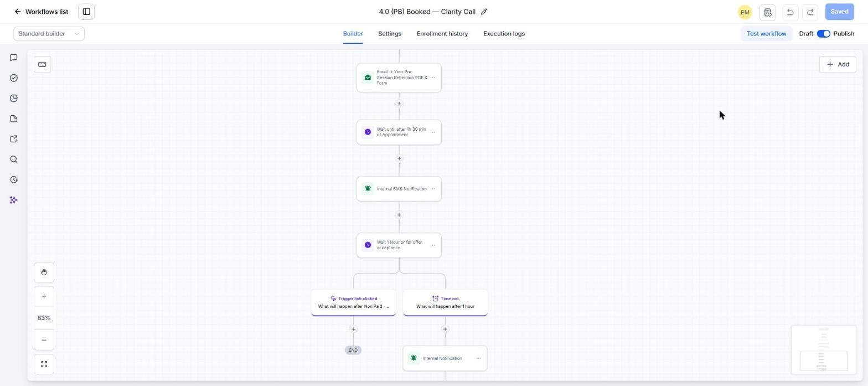Open three-dot menu on Wait until node
Image resolution: width=868 pixels, height=386 pixels.
[x=433, y=132]
